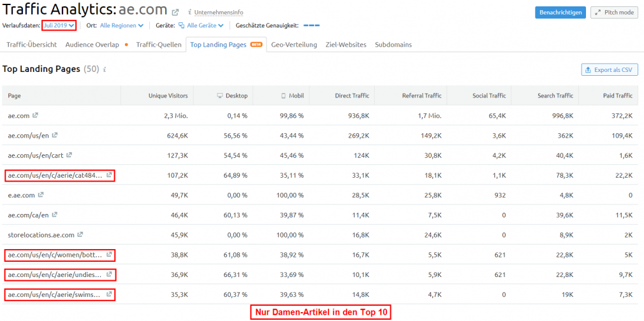Activate Pitch mode button
644x321 pixels.
pos(615,12)
